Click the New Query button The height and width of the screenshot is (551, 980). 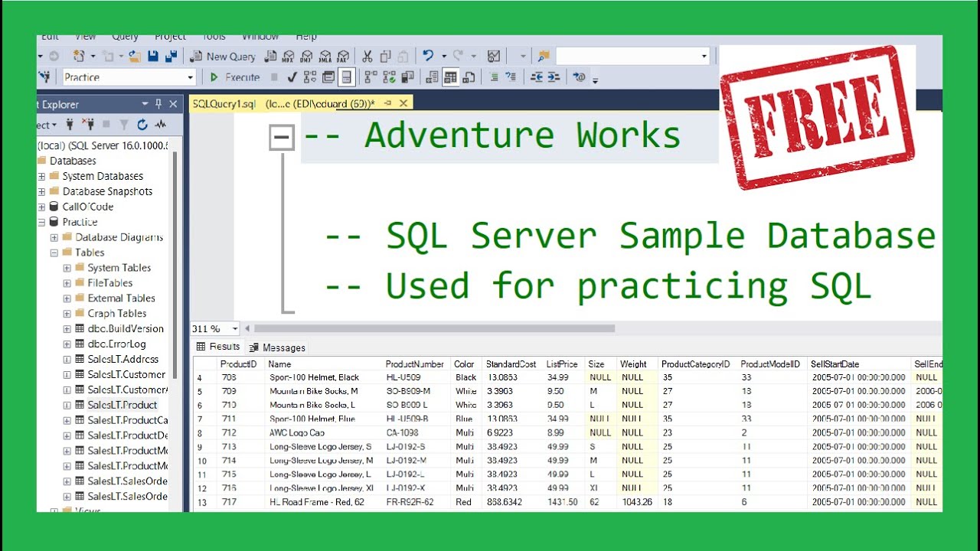[x=223, y=56]
